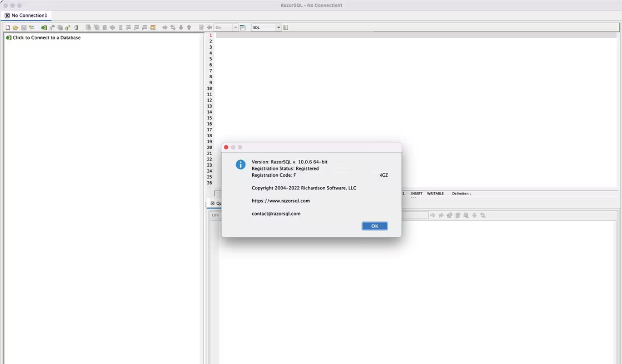Click the cylinder database icon in the toolbar
Screen dimensions: 622x364
click(76, 27)
